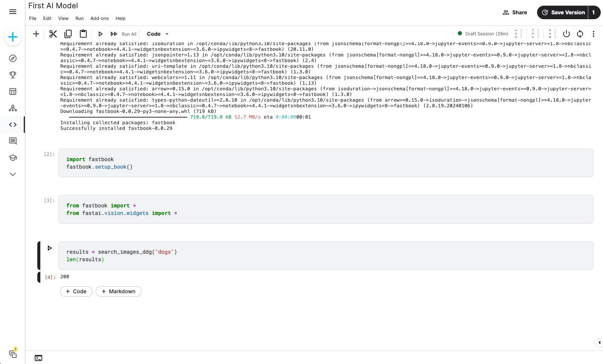Open the File menu
603x364 pixels.
(x=32, y=18)
